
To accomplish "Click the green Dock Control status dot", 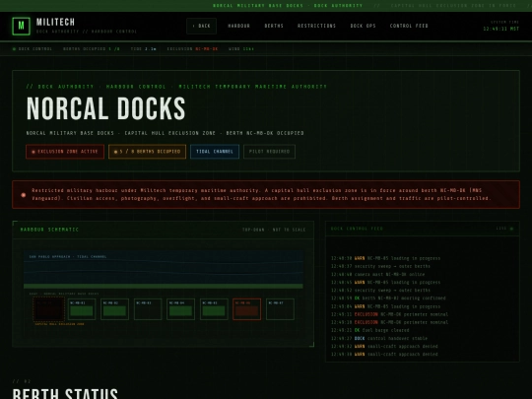I will pyautogui.click(x=14, y=49).
